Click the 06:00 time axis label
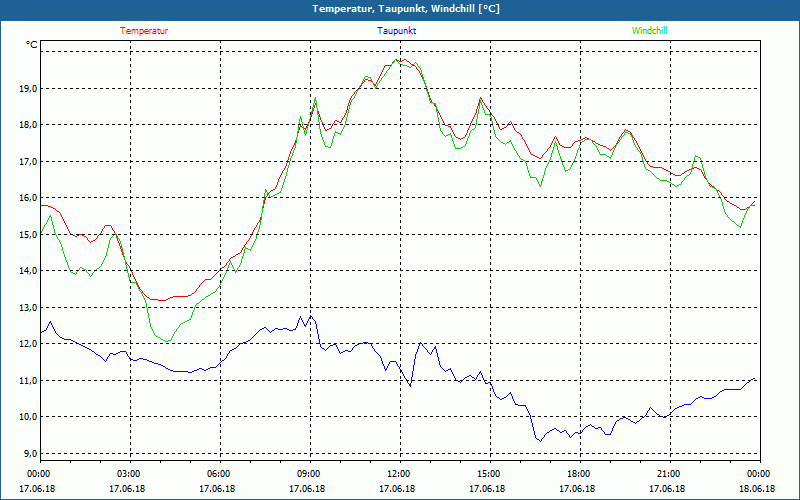 click(x=219, y=474)
